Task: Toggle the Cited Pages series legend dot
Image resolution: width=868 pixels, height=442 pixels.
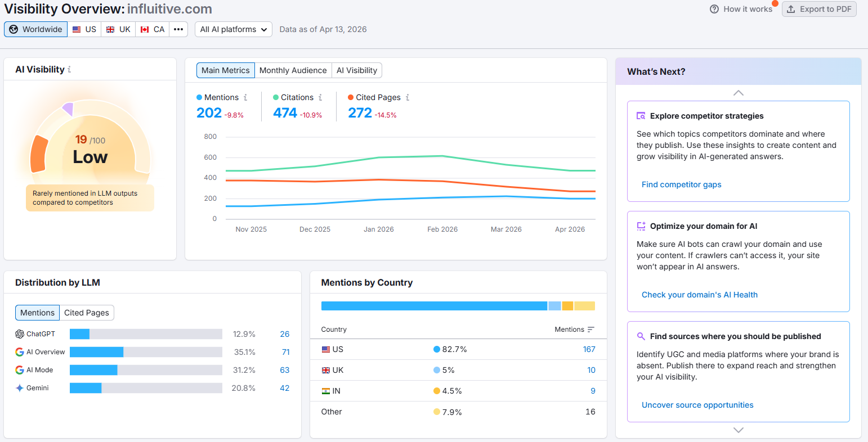Action: click(x=351, y=97)
